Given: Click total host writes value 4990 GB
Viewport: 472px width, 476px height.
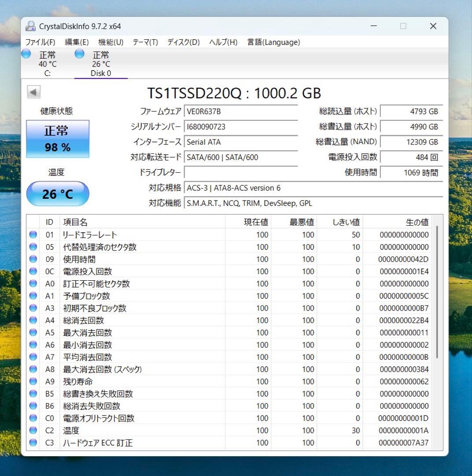Looking at the screenshot, I should coord(411,126).
